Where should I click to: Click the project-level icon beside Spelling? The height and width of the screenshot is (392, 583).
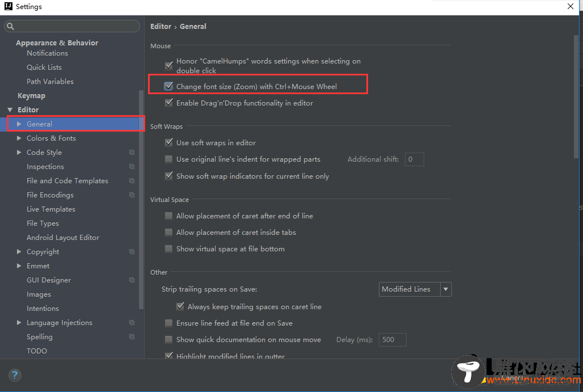(132, 336)
